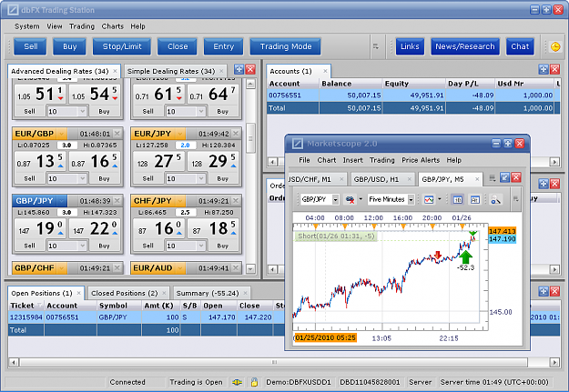Click the EUR/JPY Buy price 128 29

click(x=214, y=161)
